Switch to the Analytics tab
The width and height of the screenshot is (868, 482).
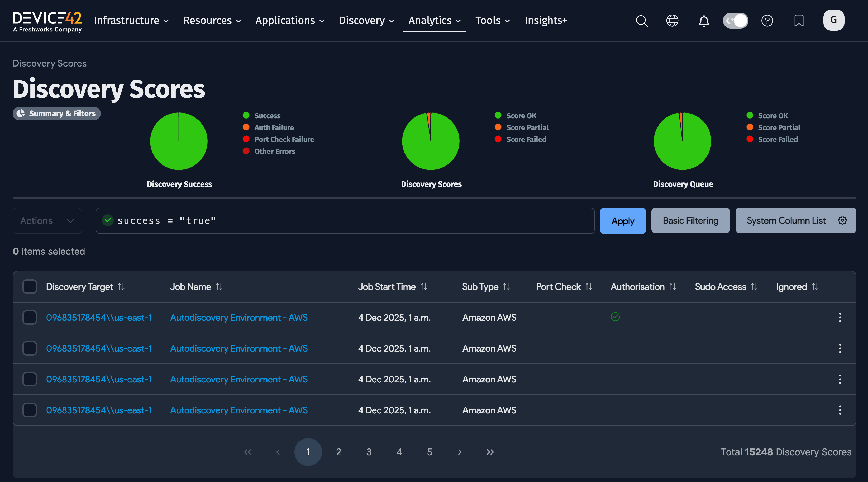click(x=434, y=21)
